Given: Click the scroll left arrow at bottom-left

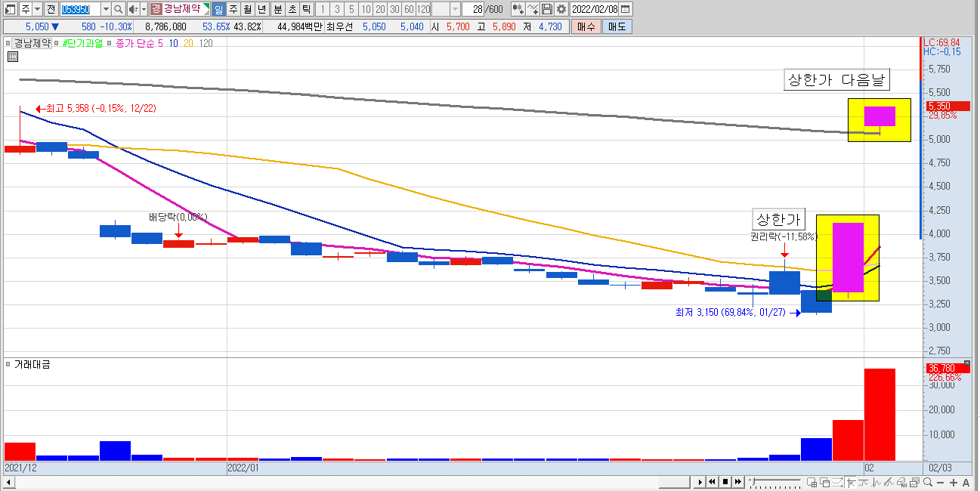Looking at the screenshot, I should point(9,482).
